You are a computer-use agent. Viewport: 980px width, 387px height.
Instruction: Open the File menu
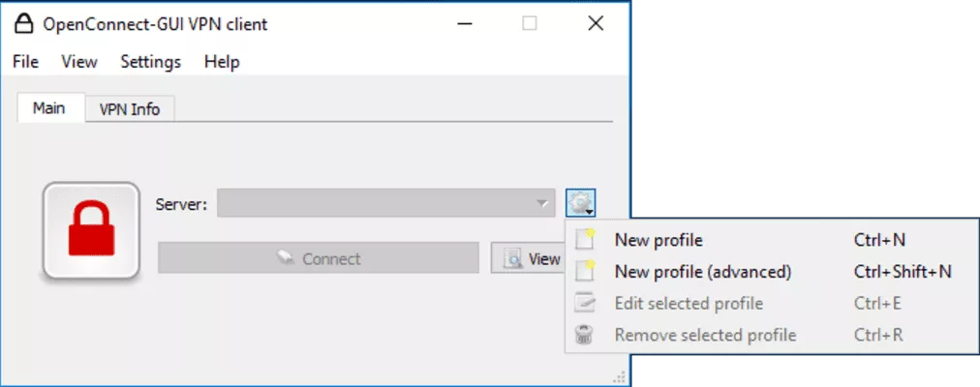(25, 62)
